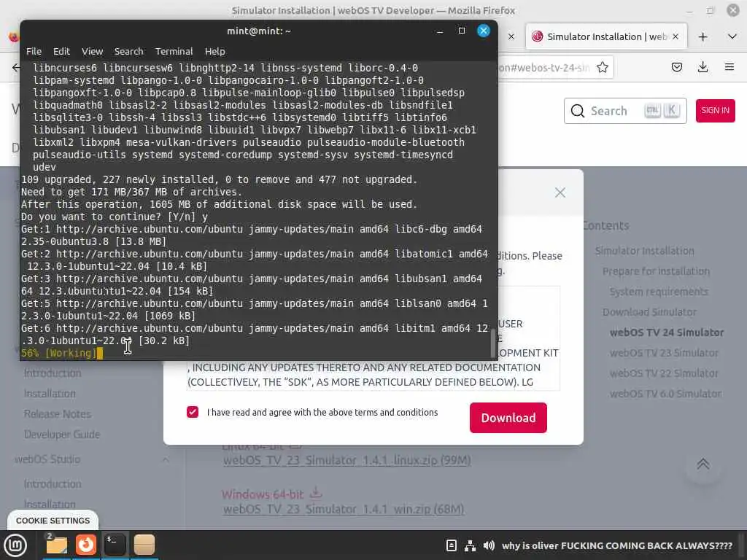The height and width of the screenshot is (560, 747).
Task: Go to Simulator Installation in Contents
Action: (645, 251)
